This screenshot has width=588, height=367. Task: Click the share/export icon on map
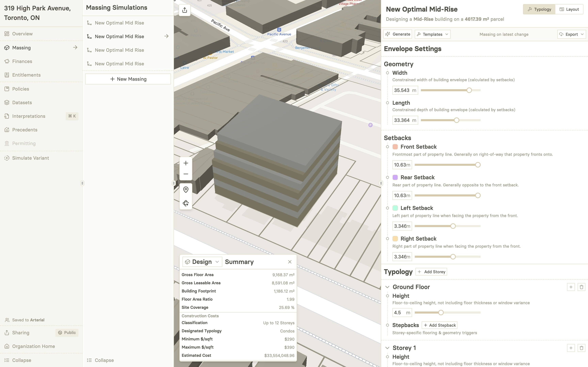(185, 10)
